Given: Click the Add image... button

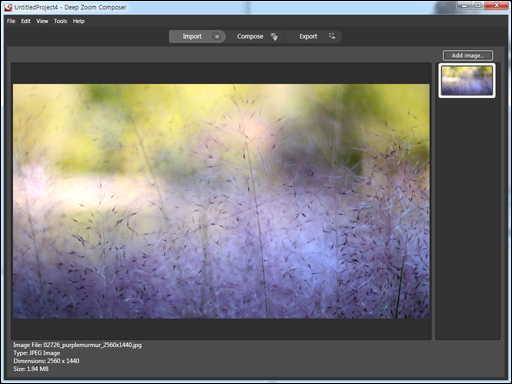Looking at the screenshot, I should tap(468, 55).
